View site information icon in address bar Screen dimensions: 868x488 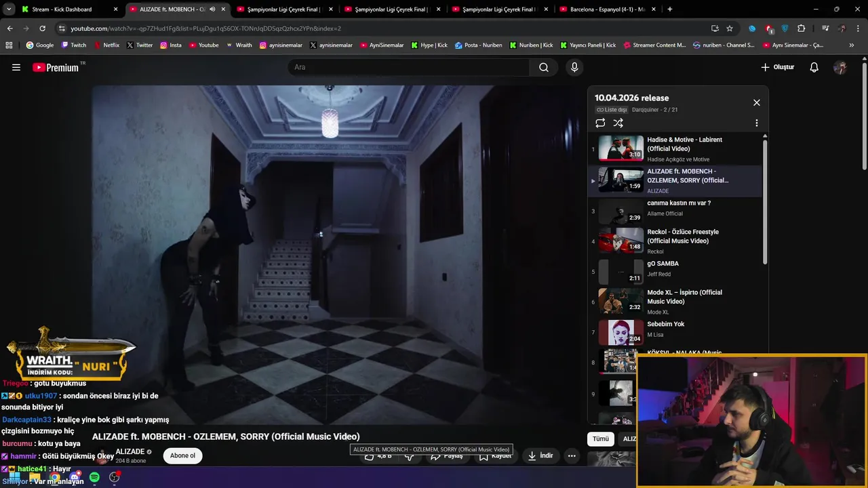(x=62, y=28)
